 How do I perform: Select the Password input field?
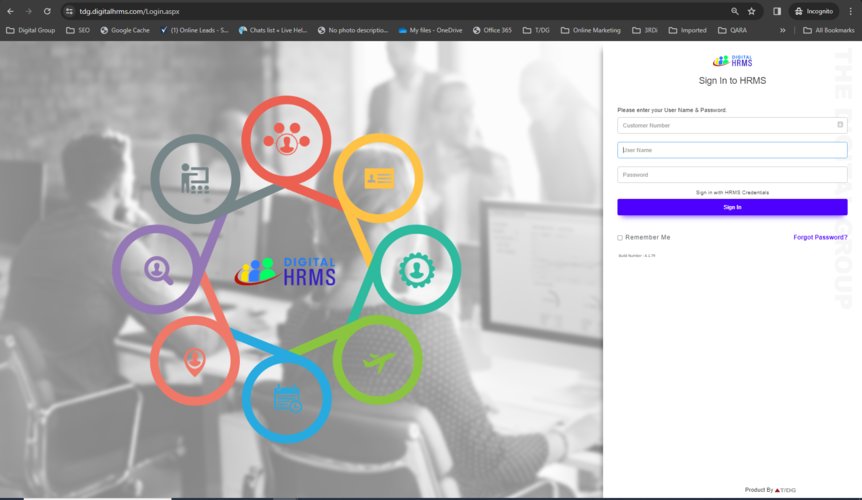(x=732, y=175)
